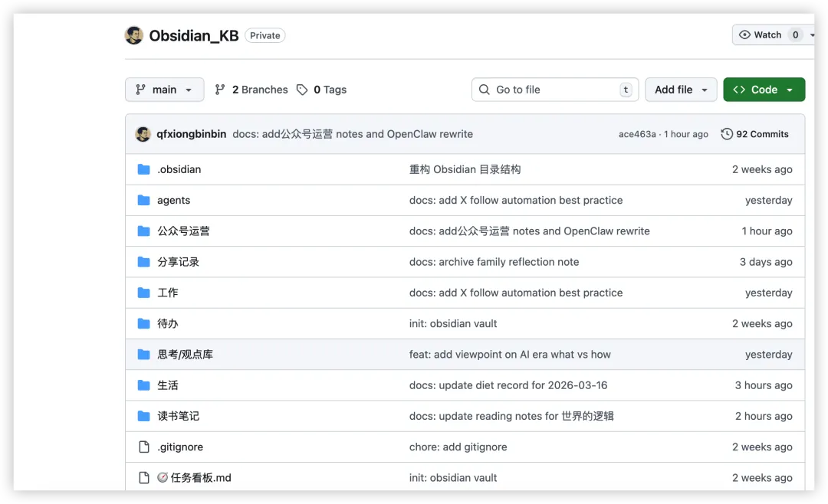Viewport: 828px width, 504px height.
Task: Click the watcher count 0 beside Watch
Action: [795, 34]
